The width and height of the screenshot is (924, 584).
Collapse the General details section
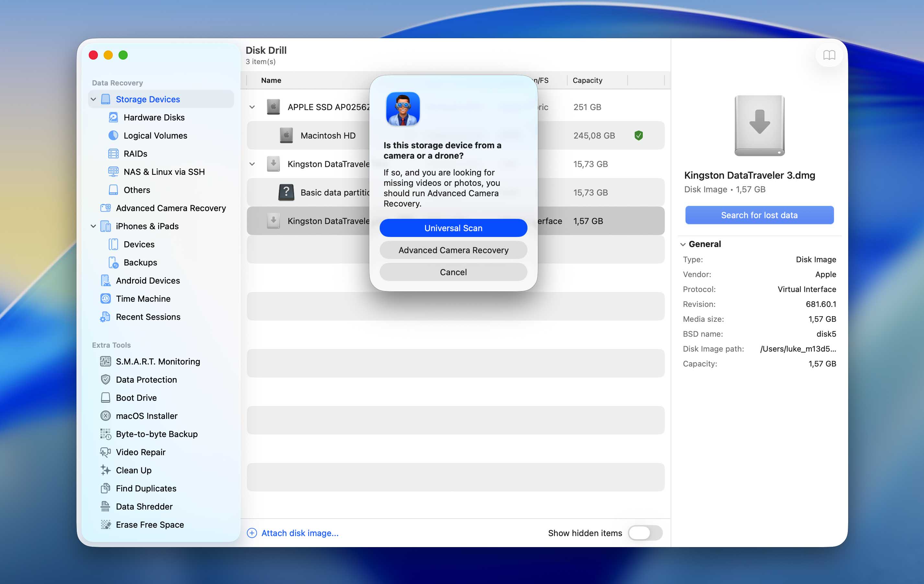pos(683,244)
